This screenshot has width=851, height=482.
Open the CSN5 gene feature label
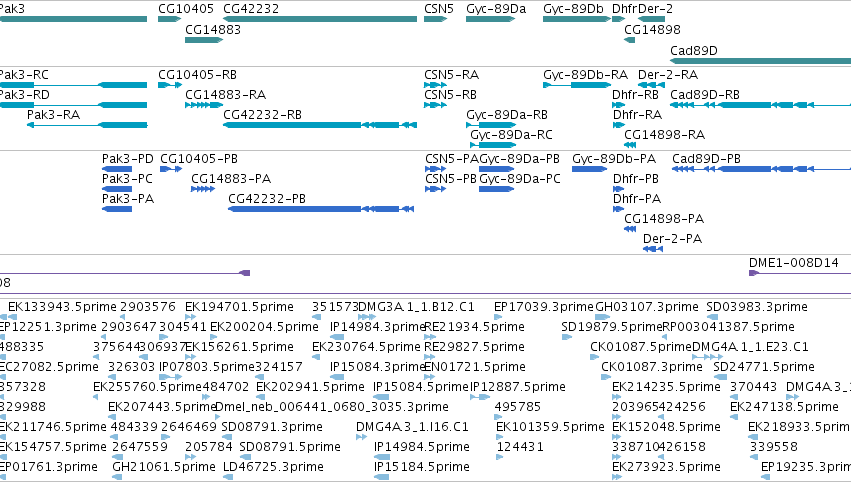coord(439,9)
